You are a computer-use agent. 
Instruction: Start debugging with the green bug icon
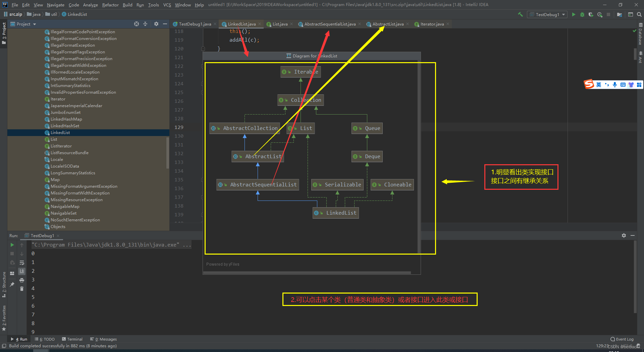pos(582,14)
